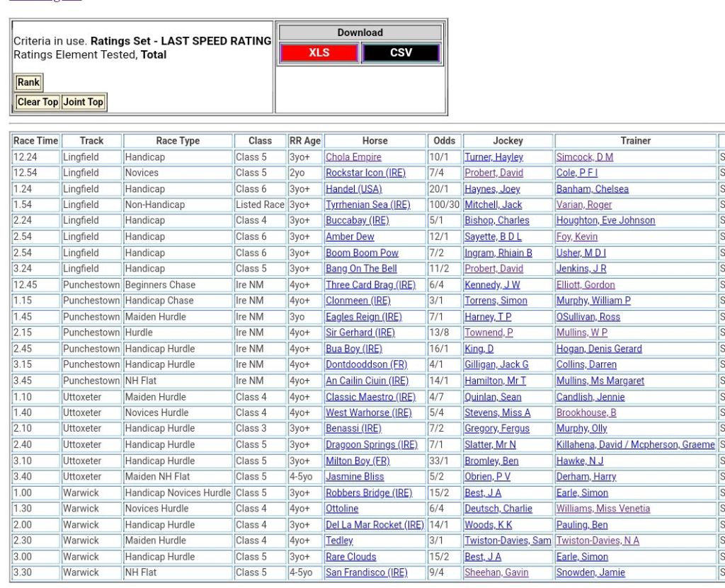Open trainer Killahena, David / Mcpherson, Graeme

(635, 445)
